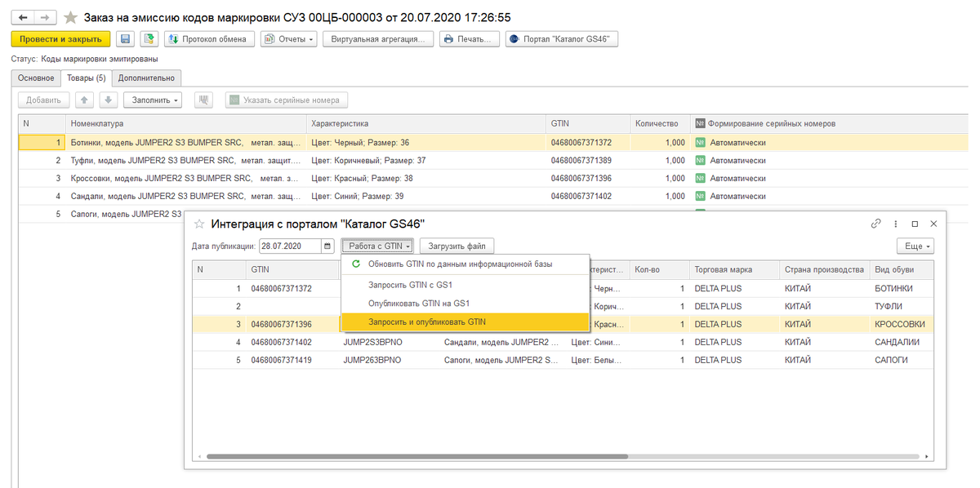Choose Обновить GTIN по данным информационной базы

click(x=459, y=264)
